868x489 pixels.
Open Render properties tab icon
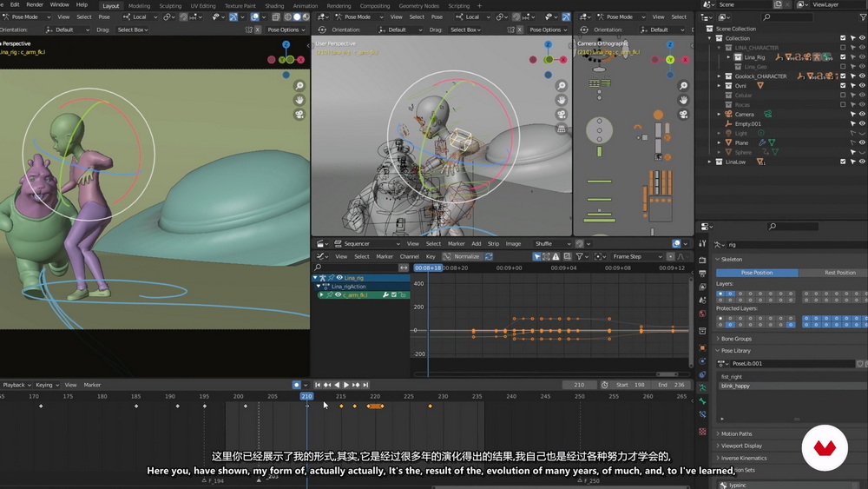[x=702, y=260]
